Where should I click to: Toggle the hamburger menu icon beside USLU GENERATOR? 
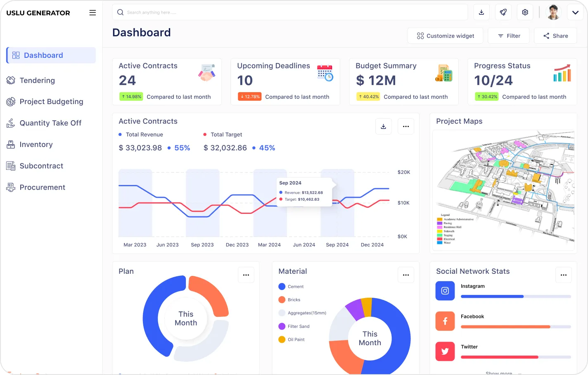(x=92, y=13)
